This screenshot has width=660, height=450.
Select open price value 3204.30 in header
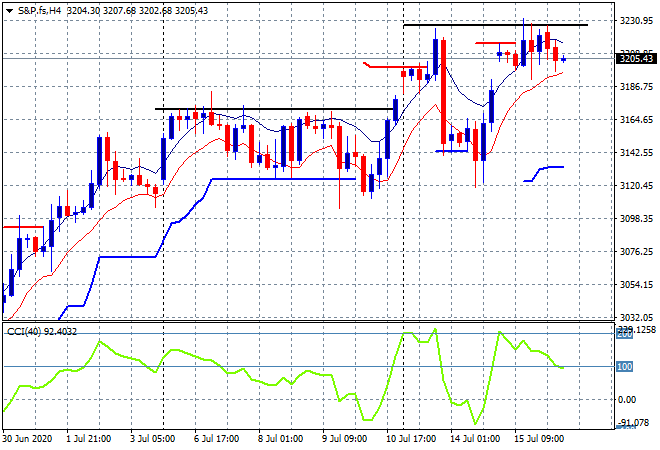(83, 11)
